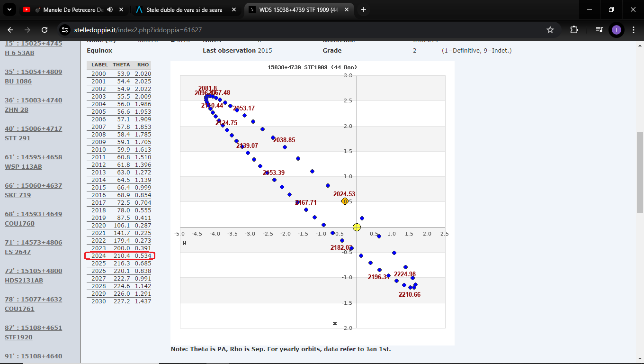Open the 14595+4658 WSP 113AB link
Image resolution: width=644 pixels, height=364 pixels.
33,162
